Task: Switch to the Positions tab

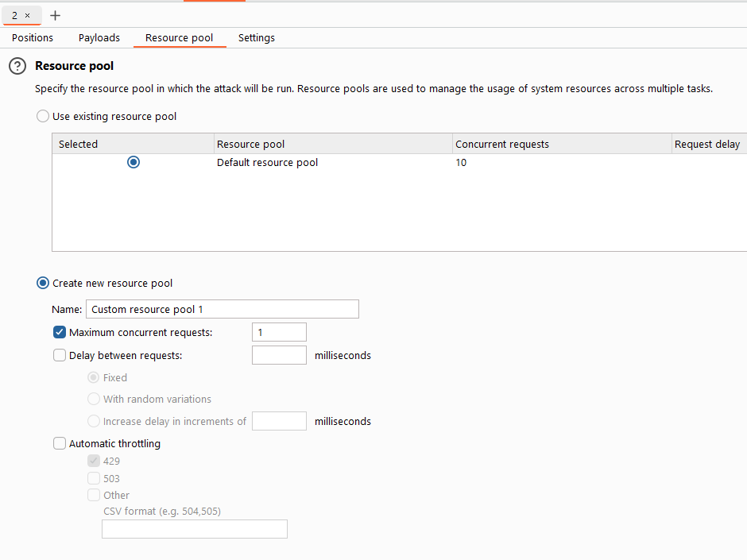Action: tap(33, 37)
